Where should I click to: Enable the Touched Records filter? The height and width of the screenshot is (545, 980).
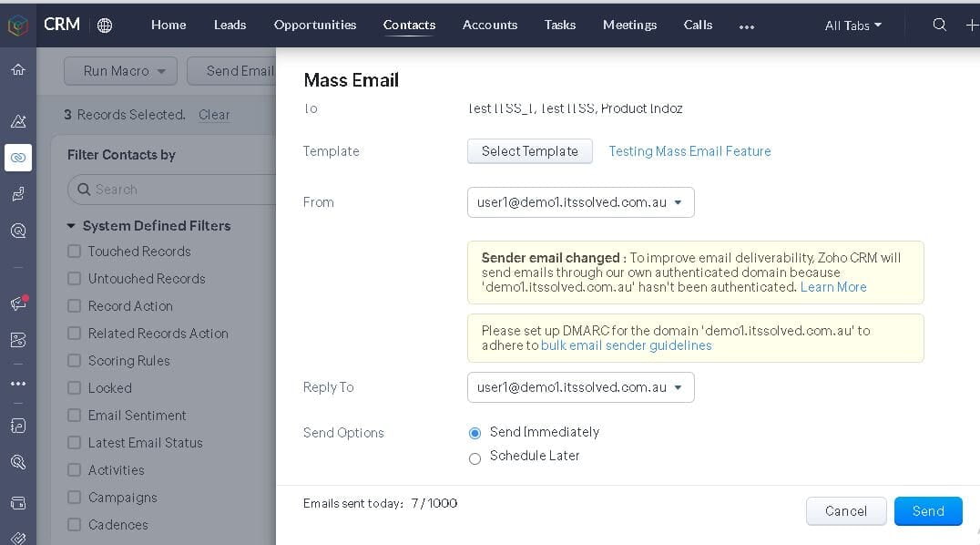coord(73,252)
